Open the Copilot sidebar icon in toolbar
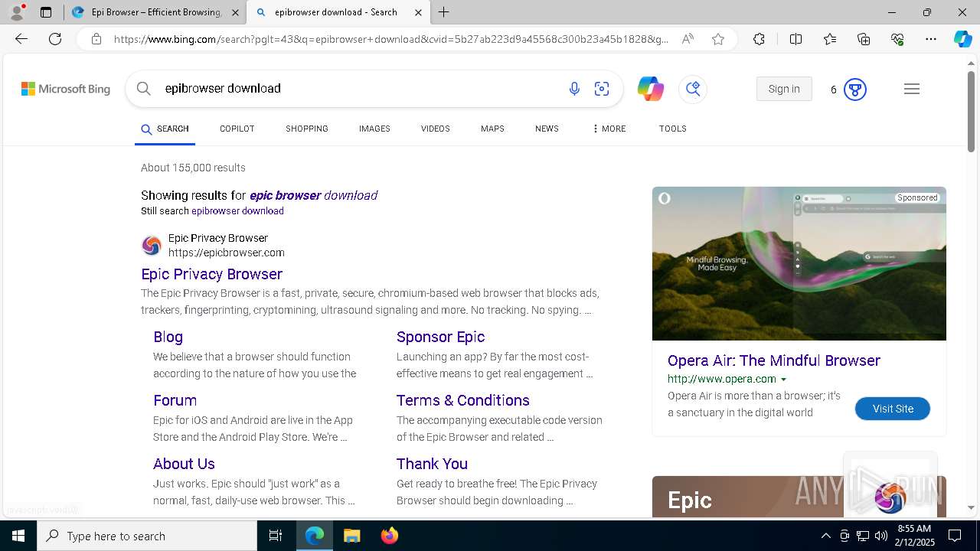 click(x=962, y=39)
